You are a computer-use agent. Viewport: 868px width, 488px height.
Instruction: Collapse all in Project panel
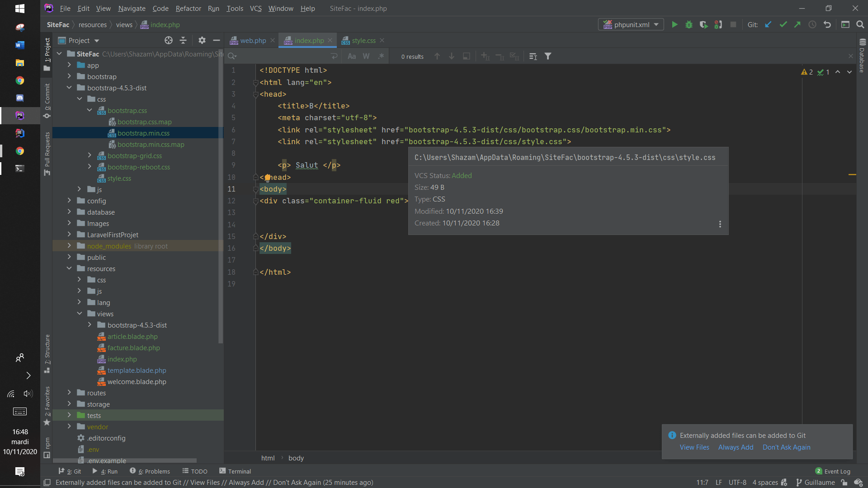[x=183, y=41]
